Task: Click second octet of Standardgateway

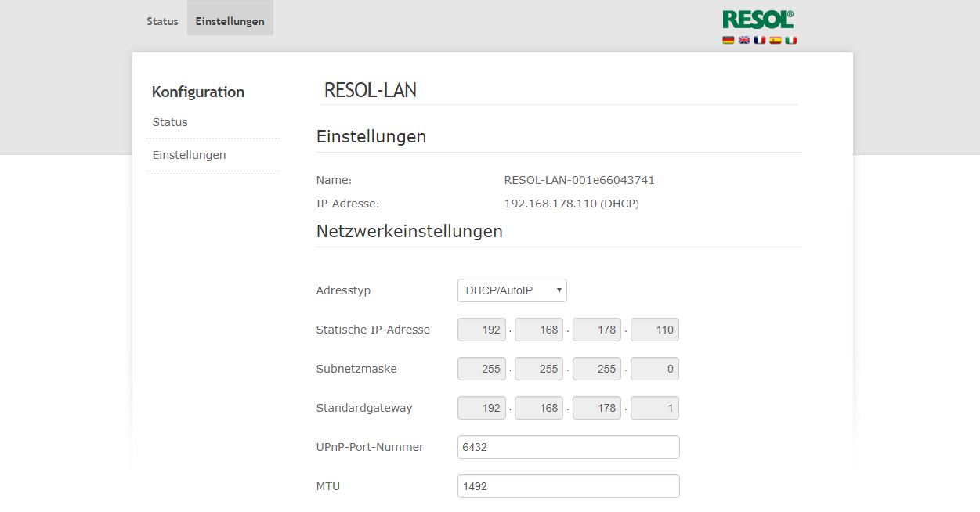Action: (x=540, y=408)
